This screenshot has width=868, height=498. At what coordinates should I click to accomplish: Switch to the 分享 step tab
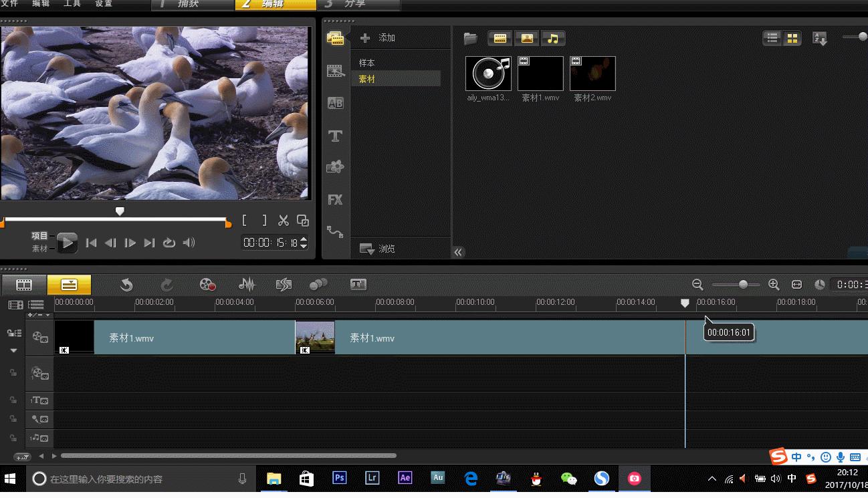pyautogui.click(x=354, y=4)
